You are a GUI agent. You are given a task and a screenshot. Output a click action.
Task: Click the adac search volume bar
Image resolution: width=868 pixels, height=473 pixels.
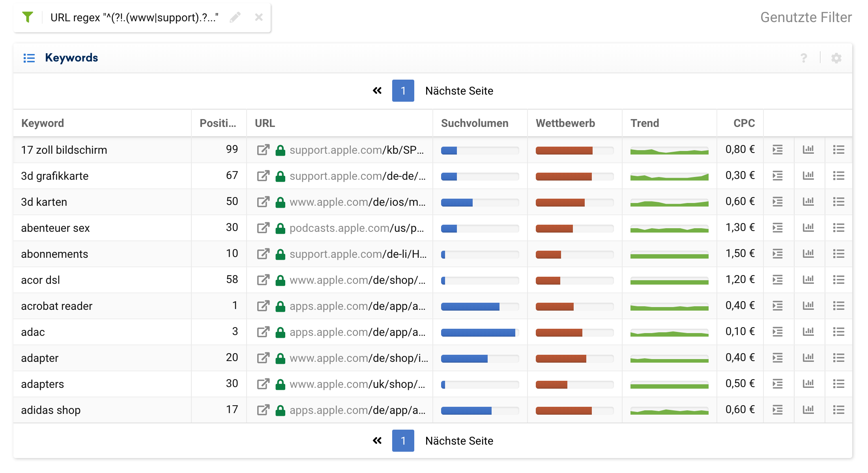[x=480, y=332]
